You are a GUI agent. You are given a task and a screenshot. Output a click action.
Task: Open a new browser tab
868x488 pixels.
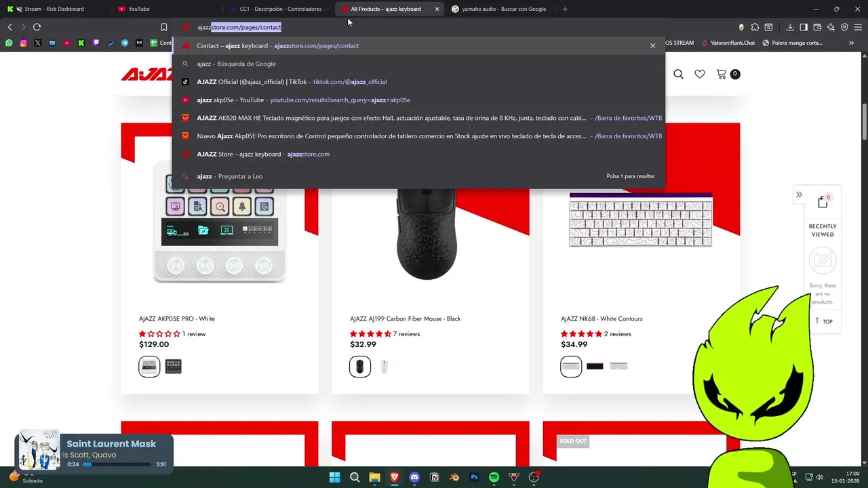point(565,9)
